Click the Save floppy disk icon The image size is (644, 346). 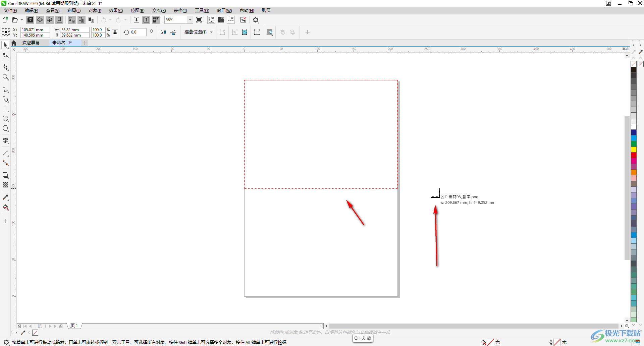[x=30, y=20]
